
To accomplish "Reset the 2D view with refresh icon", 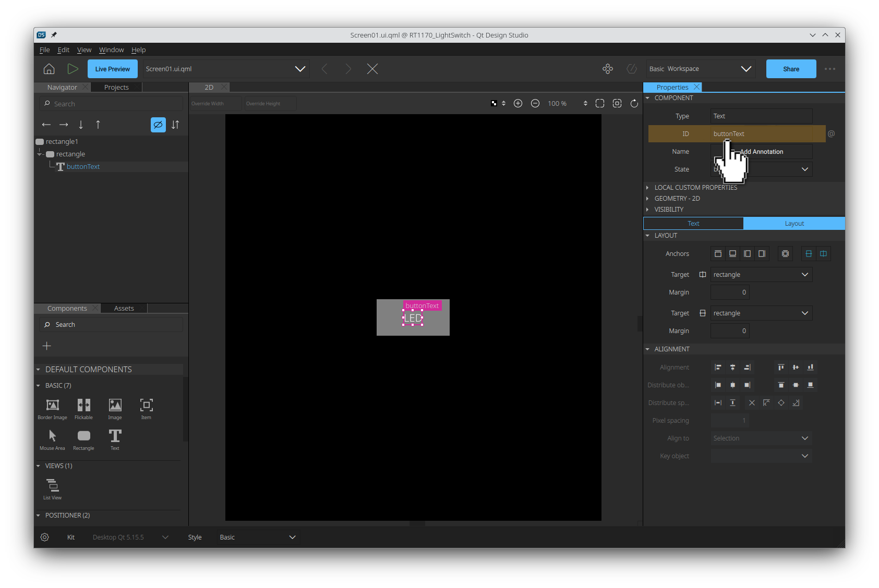I will point(634,104).
